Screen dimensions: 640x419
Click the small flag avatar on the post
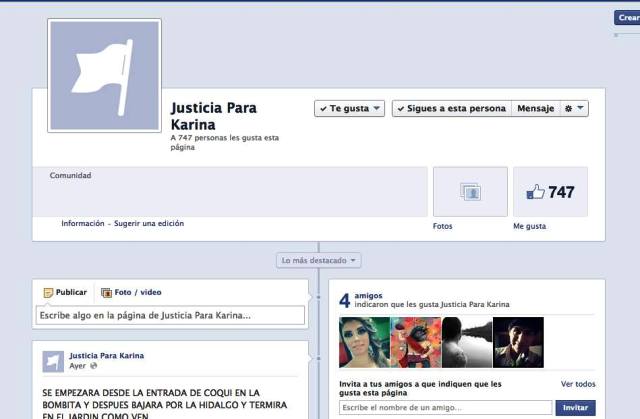pos(53,361)
